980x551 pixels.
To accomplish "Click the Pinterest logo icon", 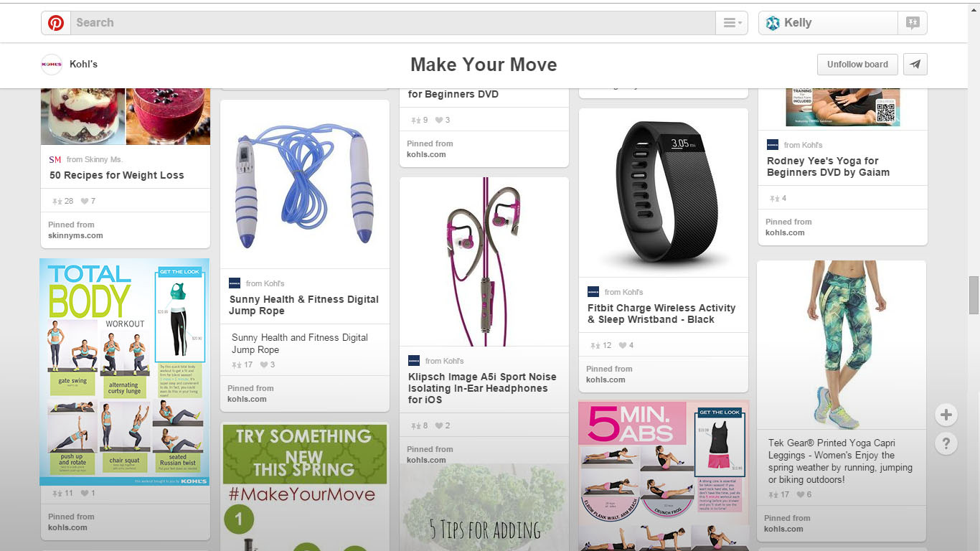I will pyautogui.click(x=56, y=23).
